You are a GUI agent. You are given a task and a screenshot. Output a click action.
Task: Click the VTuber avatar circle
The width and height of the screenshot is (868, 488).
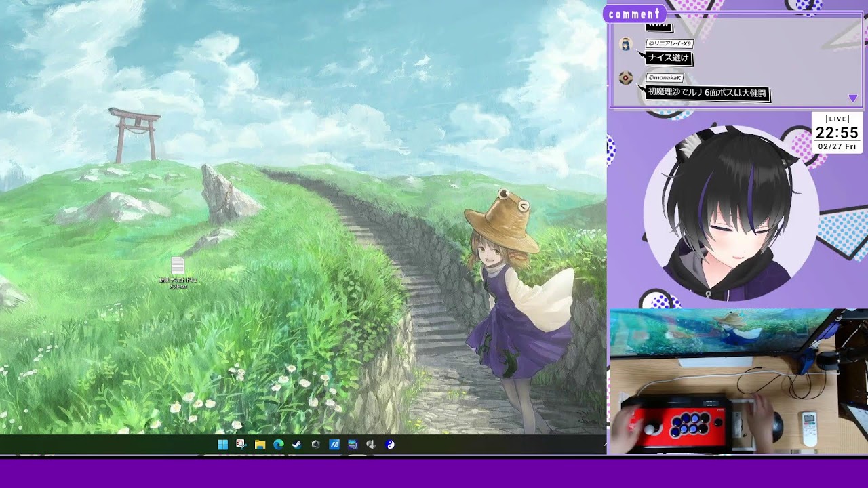(731, 213)
